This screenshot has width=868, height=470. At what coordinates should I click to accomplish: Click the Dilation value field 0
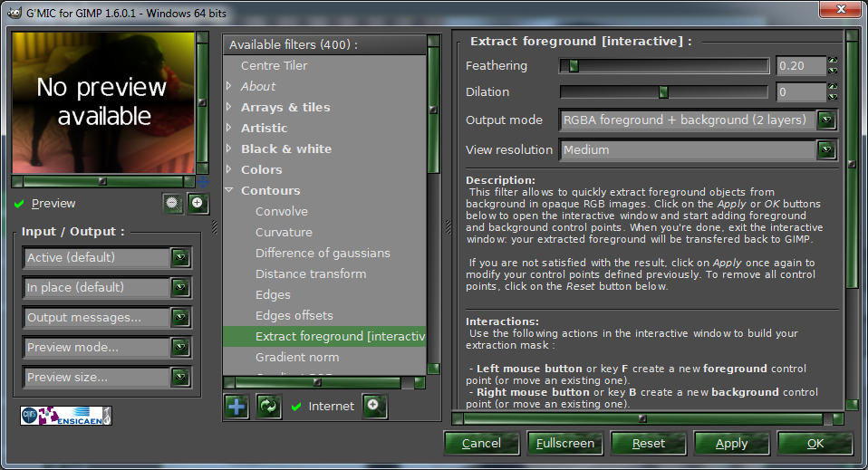tap(800, 91)
